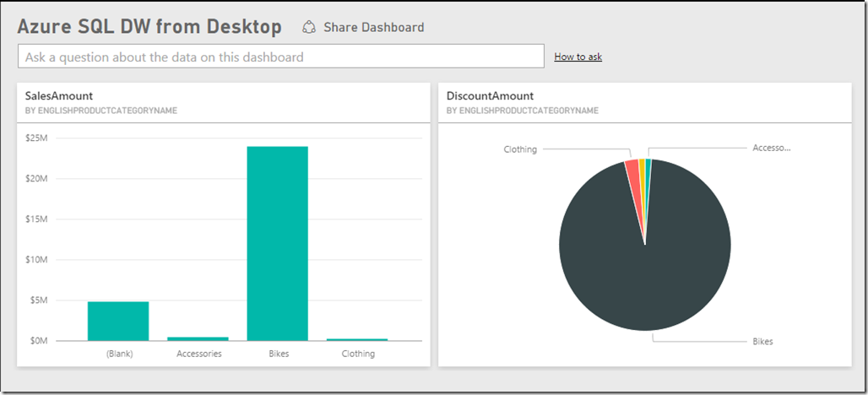This screenshot has width=868, height=395.
Task: Click the $20M y-axis value
Action: 36,179
